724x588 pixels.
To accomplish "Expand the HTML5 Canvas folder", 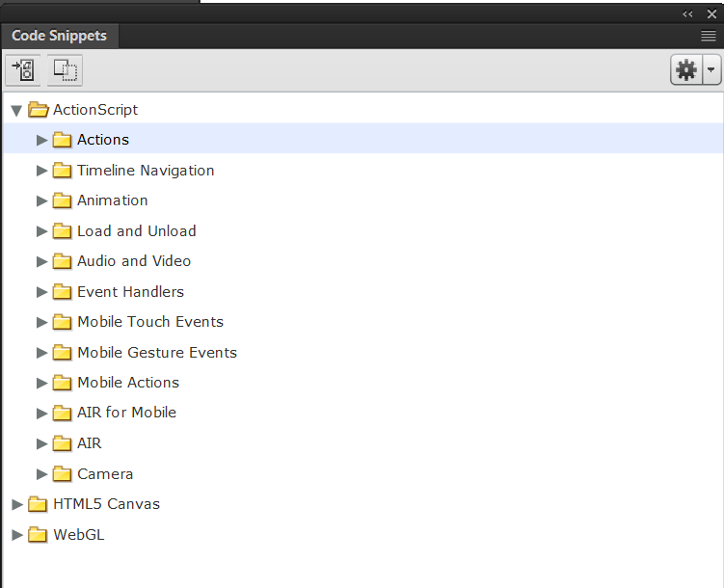I will click(x=16, y=504).
